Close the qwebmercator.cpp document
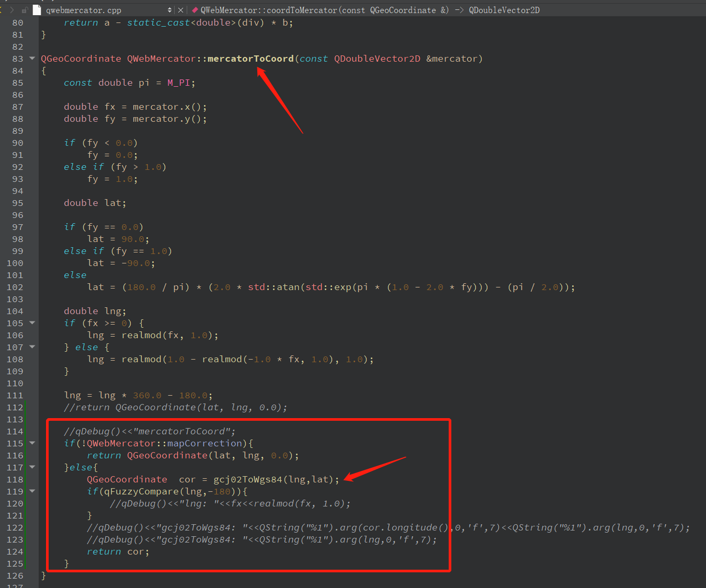The height and width of the screenshot is (588, 706). click(180, 10)
